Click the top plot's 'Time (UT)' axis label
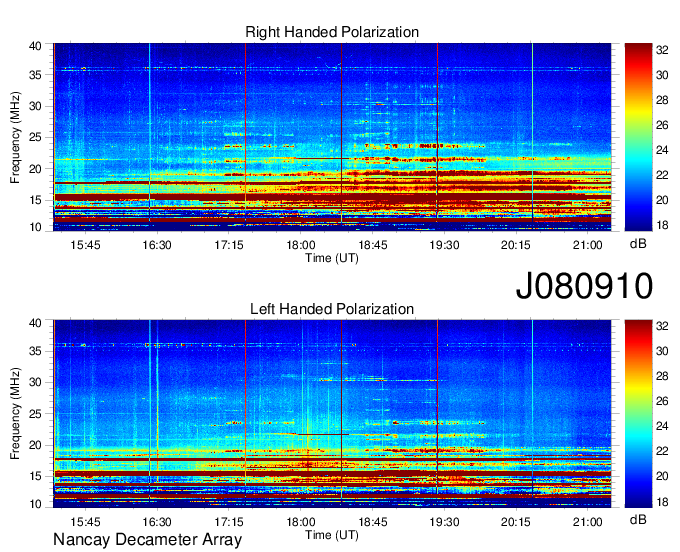 (332, 258)
